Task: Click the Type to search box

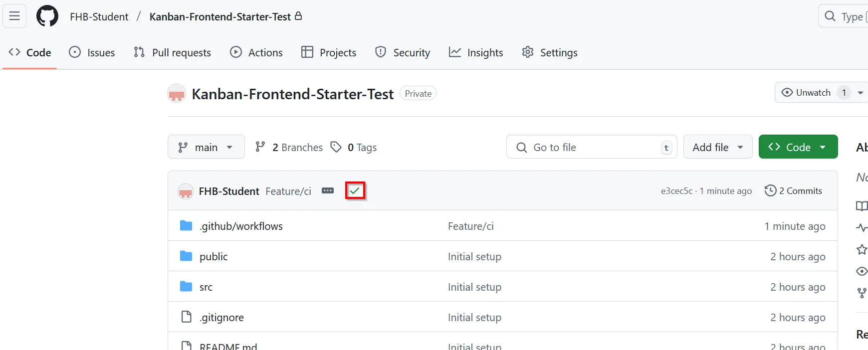Action: pyautogui.click(x=844, y=16)
